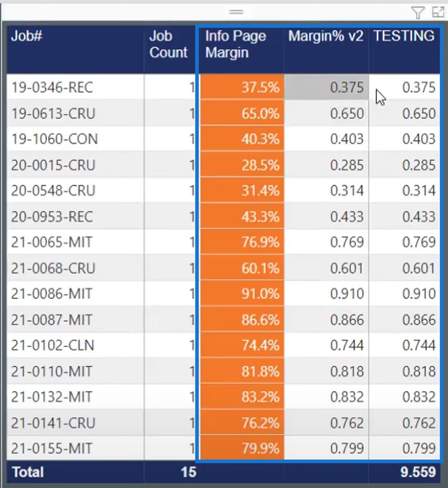Click the 0.799 TESTING value
The height and width of the screenshot is (488, 448).
pos(419,448)
